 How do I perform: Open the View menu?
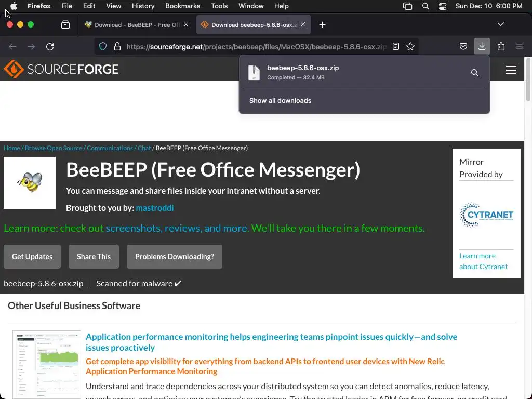point(113,6)
